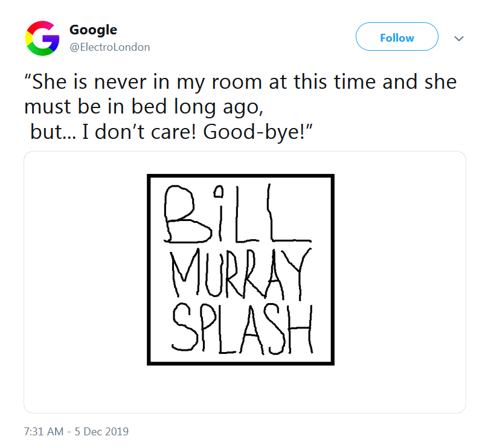
Task: Open the Bill Murray Splash image
Action: coord(240,270)
